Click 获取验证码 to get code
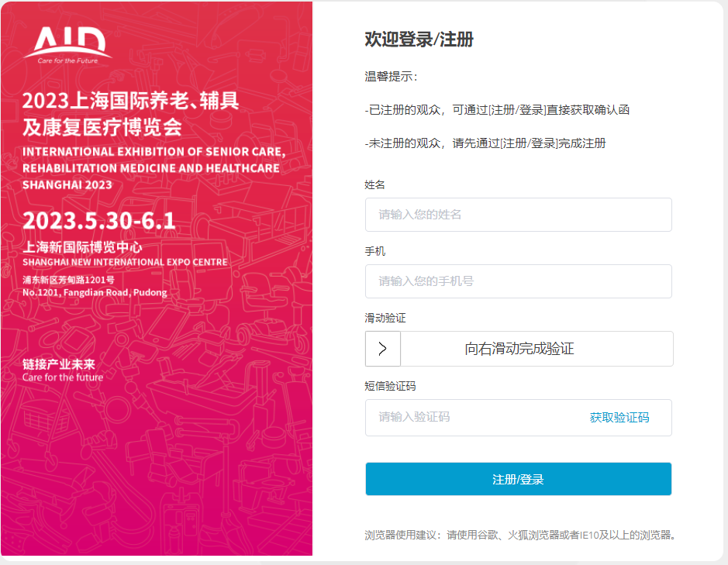This screenshot has width=728, height=565. pyautogui.click(x=619, y=418)
